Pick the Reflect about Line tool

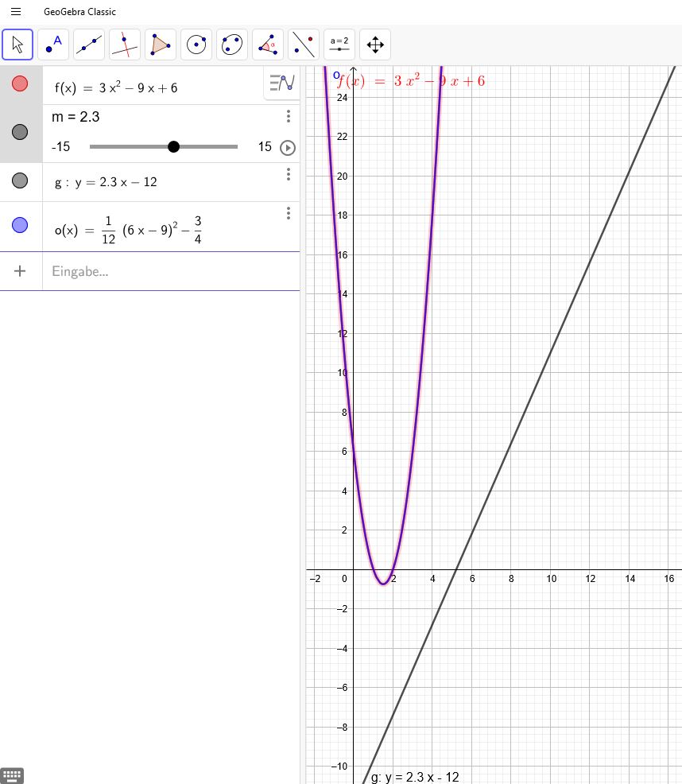(x=304, y=45)
